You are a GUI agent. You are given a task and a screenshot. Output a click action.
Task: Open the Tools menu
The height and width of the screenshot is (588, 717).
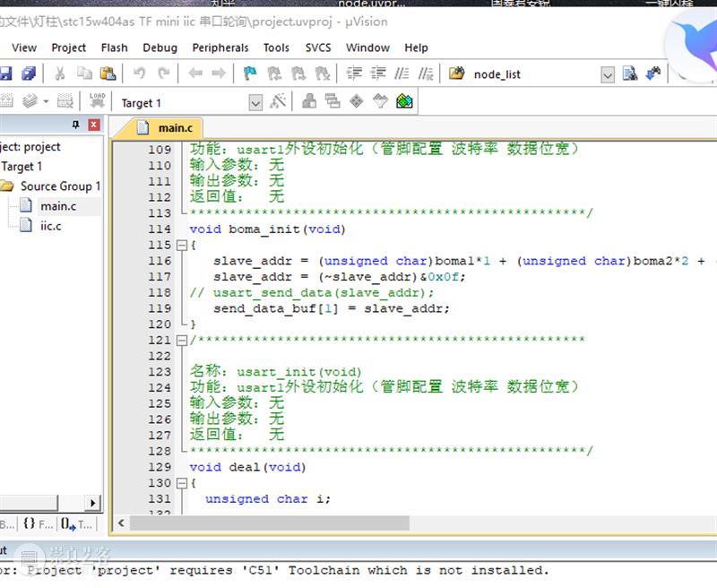pos(276,48)
